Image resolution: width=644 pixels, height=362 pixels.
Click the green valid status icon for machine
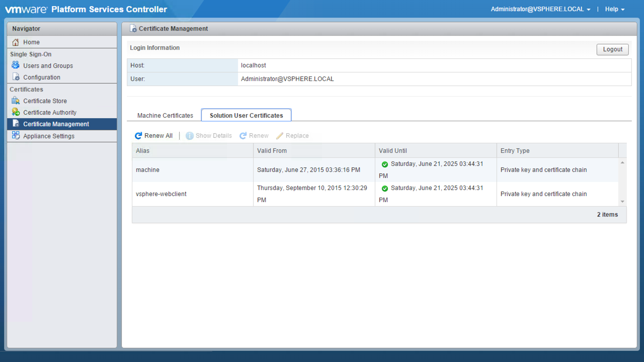point(385,164)
